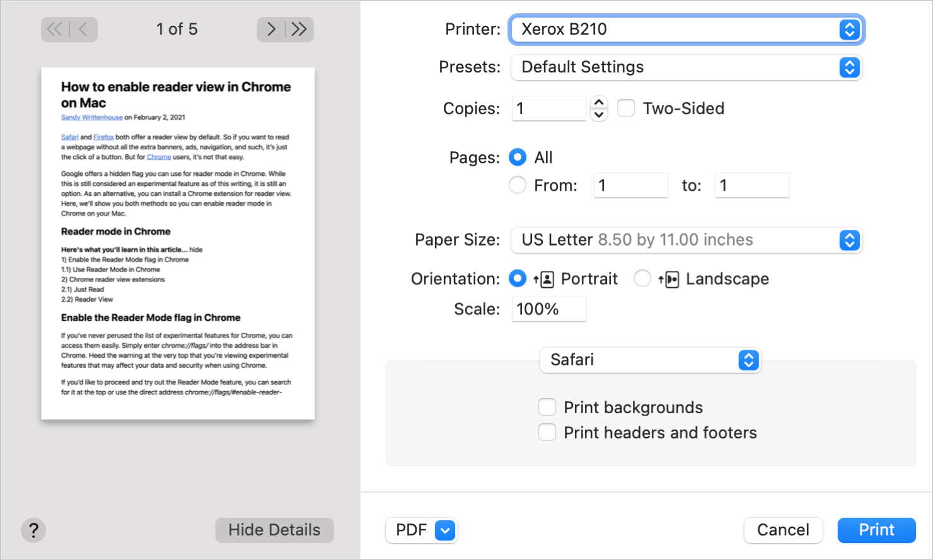Open the help question mark
Screen dimensions: 933x560
33,530
